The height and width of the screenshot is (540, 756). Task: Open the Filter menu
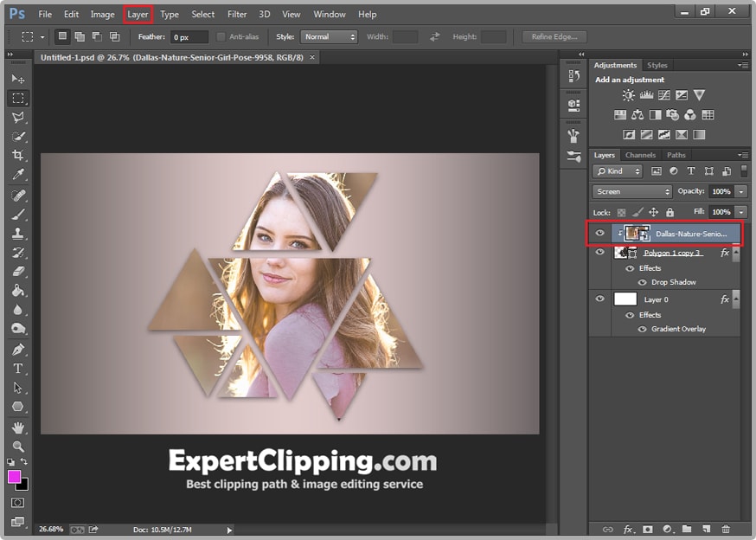point(236,14)
